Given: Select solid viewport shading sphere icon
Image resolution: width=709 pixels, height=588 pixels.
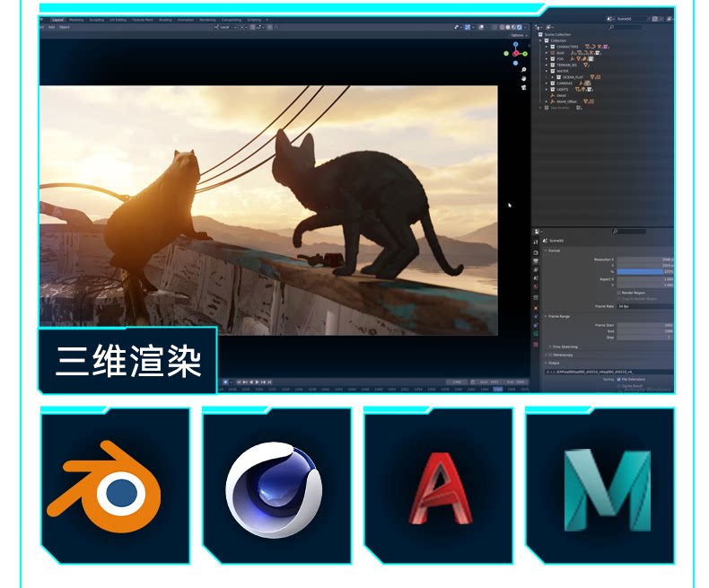Looking at the screenshot, I should click(508, 27).
